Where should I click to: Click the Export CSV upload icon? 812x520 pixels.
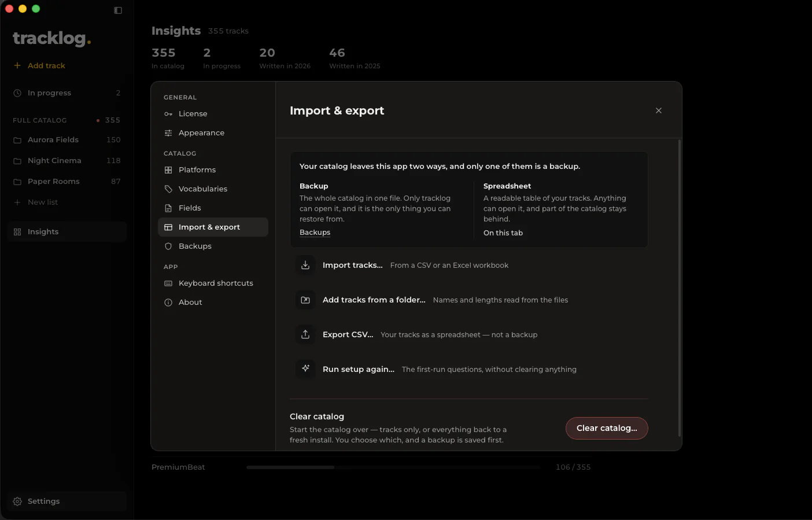click(305, 335)
